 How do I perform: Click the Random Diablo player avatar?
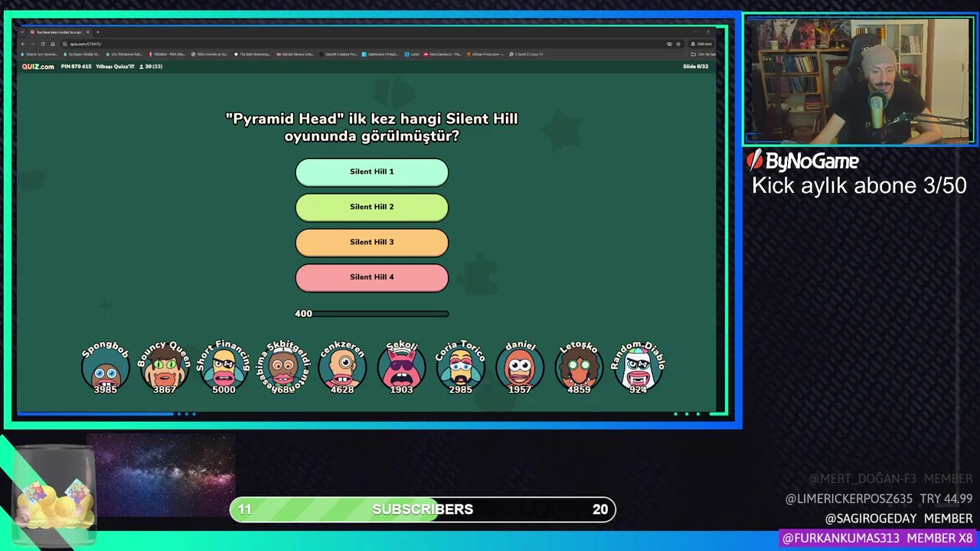638,367
